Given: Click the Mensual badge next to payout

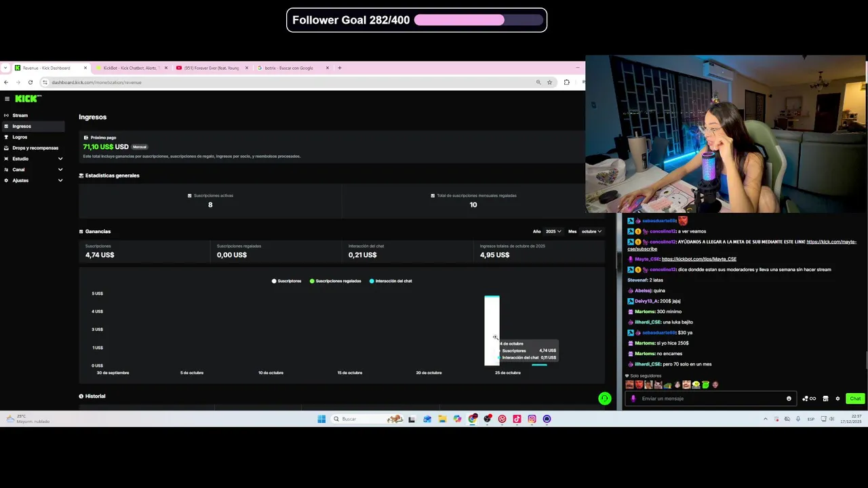Looking at the screenshot, I should click(x=139, y=147).
